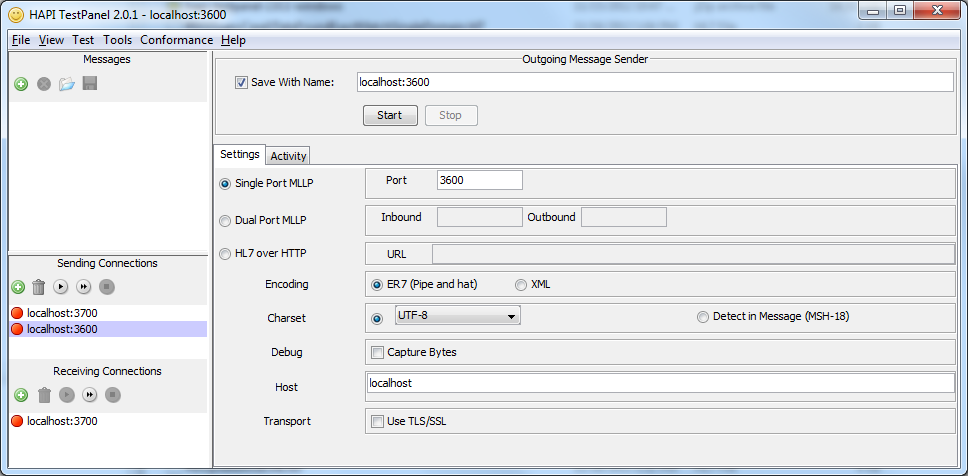The image size is (968, 476).
Task: Save messages using the floppy disk icon
Action: (90, 84)
